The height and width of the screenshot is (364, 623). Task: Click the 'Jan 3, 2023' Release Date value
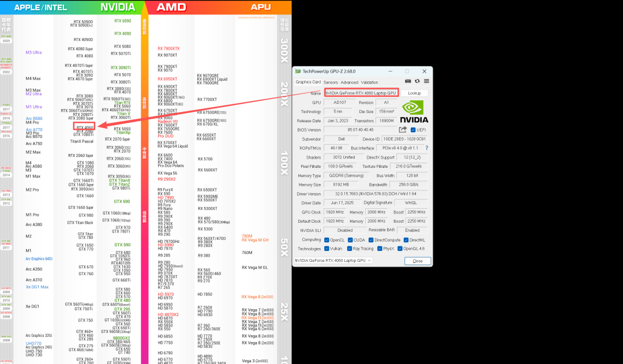pos(337,121)
